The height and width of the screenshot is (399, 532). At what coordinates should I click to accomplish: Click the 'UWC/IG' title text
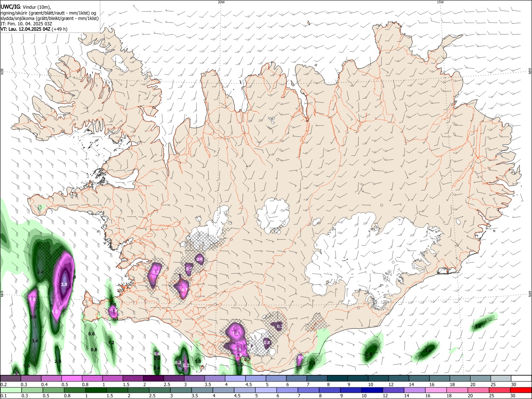pos(10,7)
